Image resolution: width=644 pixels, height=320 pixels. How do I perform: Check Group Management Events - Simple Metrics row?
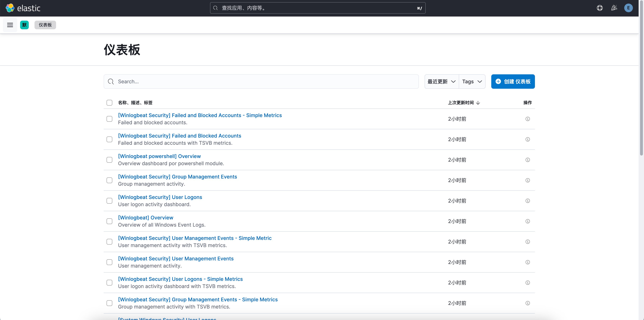click(109, 303)
